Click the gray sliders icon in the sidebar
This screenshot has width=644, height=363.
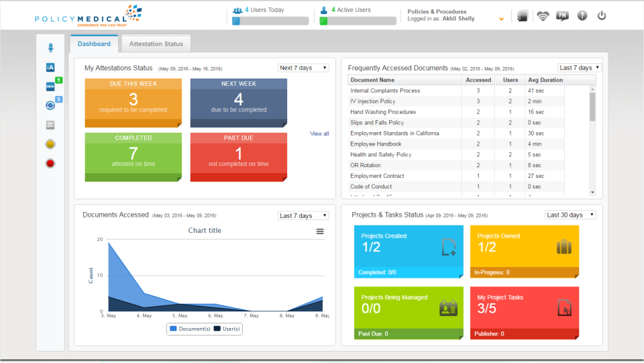[50, 125]
